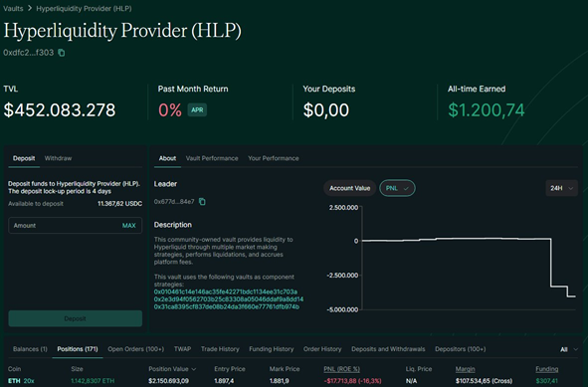
Task: Open the All filter dropdown
Action: coord(569,349)
